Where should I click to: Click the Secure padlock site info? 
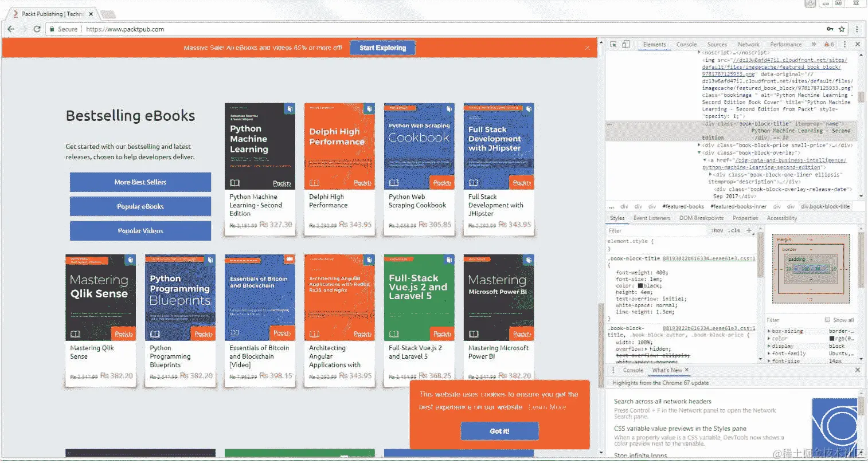64,29
